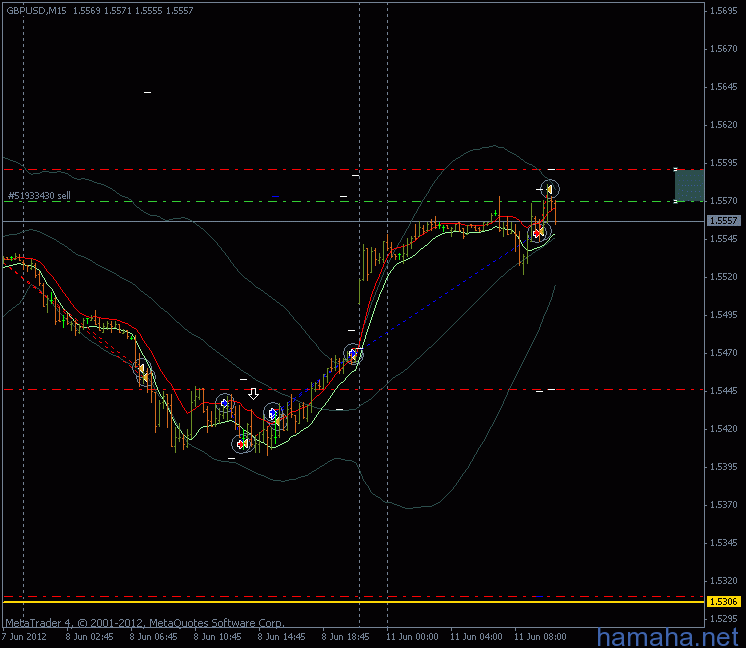Click the 8 Jun 14:45 time label
This screenshot has width=746, height=648.
282,637
